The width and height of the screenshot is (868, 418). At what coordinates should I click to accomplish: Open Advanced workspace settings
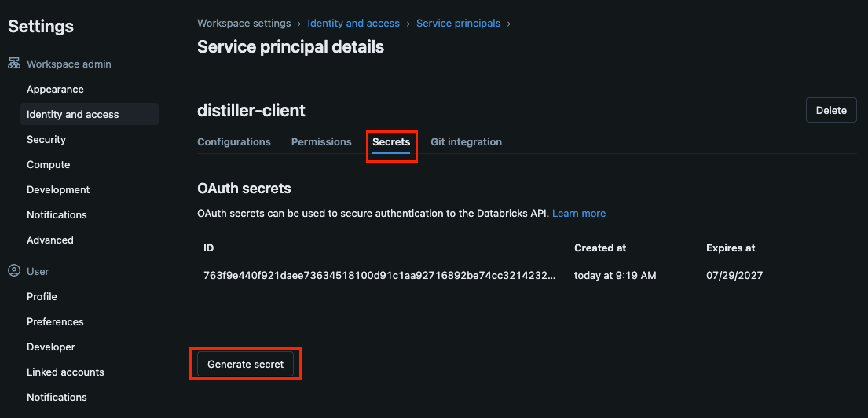[50, 240]
